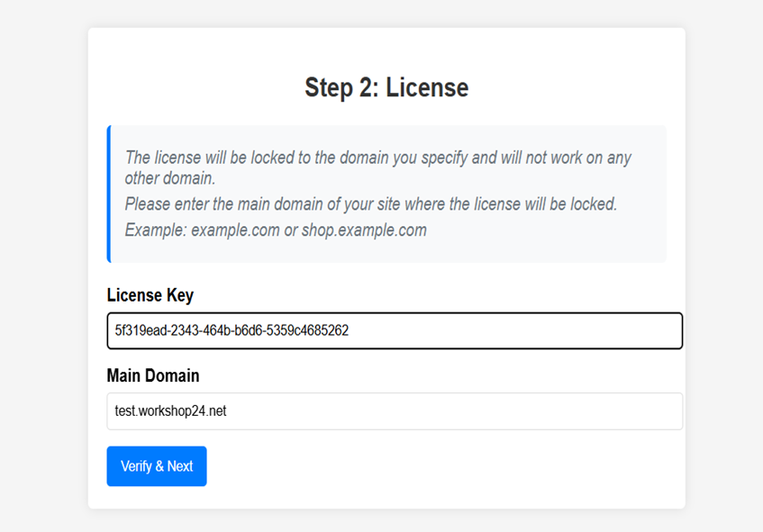Click the 'license will be locked' notice sentence

click(x=378, y=158)
